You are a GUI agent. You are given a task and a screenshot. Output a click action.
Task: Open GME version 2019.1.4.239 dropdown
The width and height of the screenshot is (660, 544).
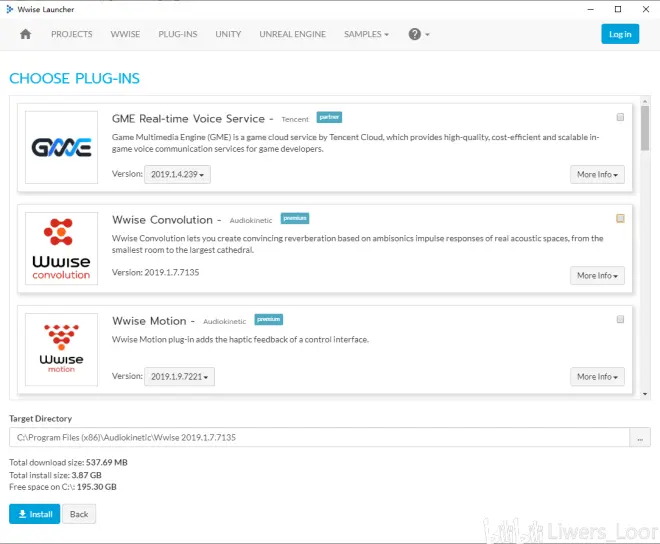pos(177,174)
